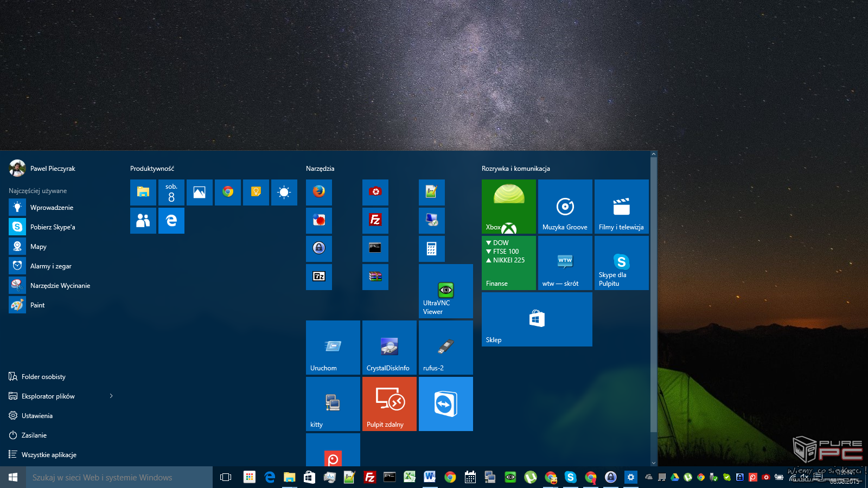
Task: Open Ustawienia from the Start menu
Action: 37,415
